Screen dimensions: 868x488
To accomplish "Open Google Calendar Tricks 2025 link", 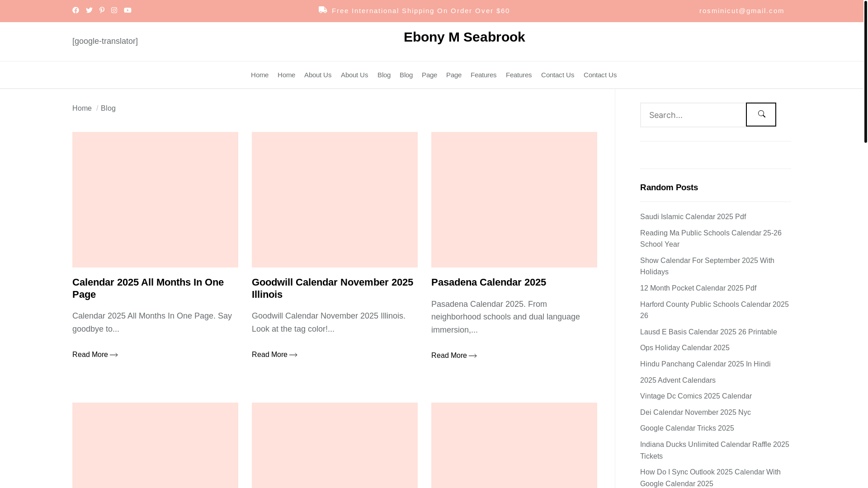I will coord(687,428).
